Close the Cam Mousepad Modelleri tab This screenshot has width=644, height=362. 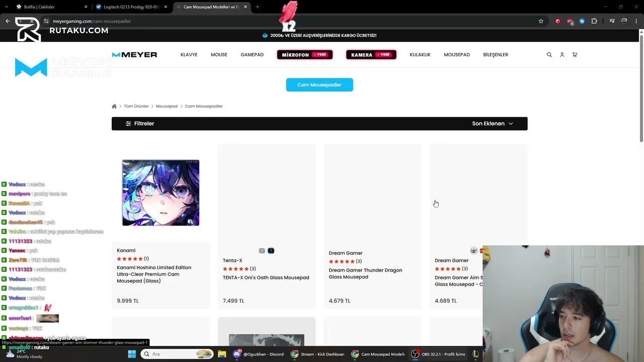pyautogui.click(x=246, y=7)
